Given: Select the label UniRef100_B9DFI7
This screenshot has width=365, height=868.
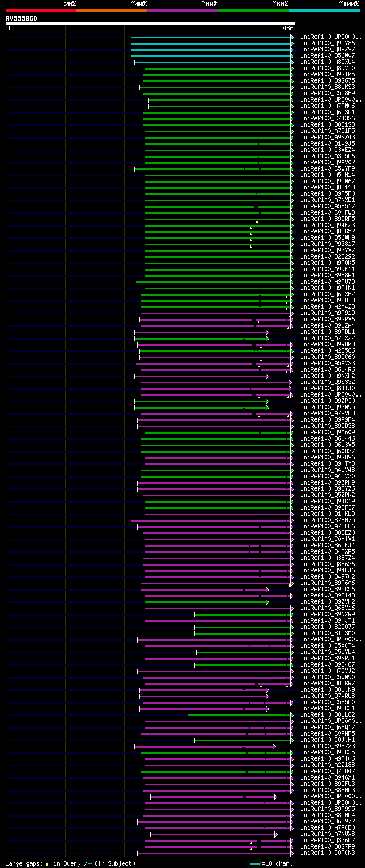Looking at the screenshot, I should coord(327,507).
